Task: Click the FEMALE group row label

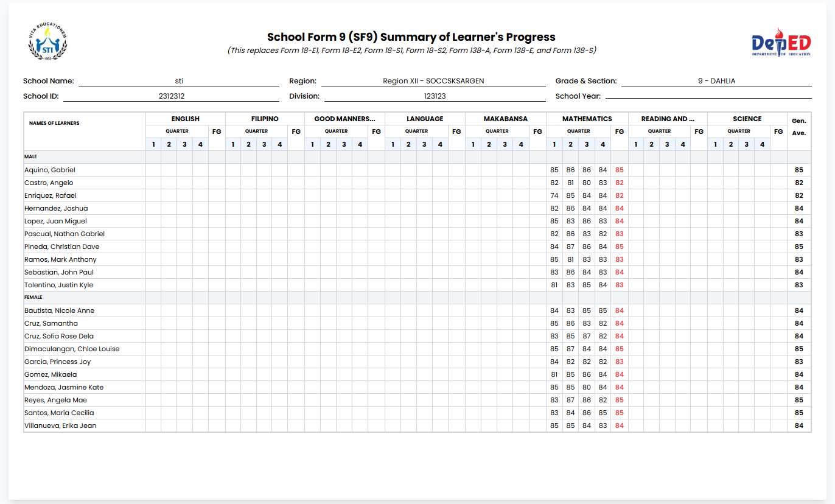Action: point(33,298)
